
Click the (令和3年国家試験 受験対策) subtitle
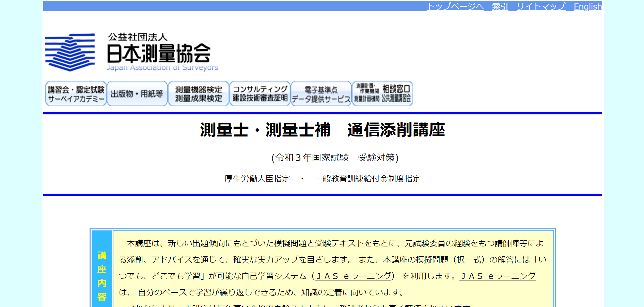[335, 158]
